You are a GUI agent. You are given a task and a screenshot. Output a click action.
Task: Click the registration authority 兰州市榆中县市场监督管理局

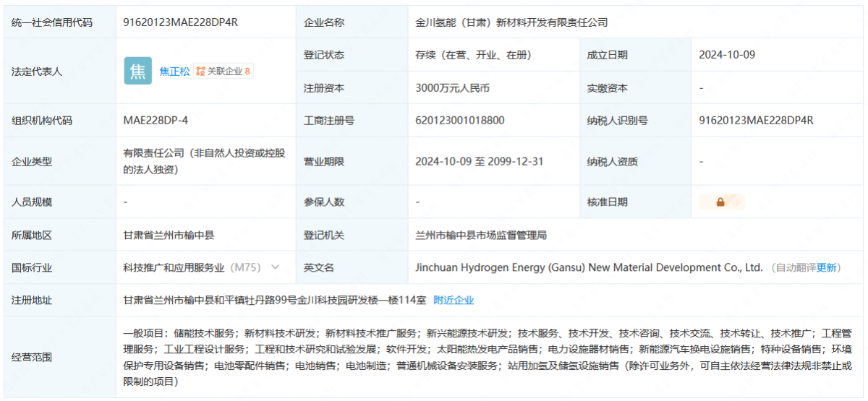(480, 235)
